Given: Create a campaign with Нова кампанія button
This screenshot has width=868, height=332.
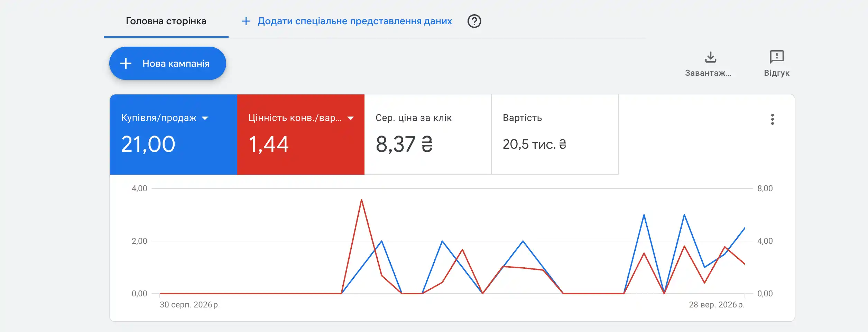Looking at the screenshot, I should point(168,63).
